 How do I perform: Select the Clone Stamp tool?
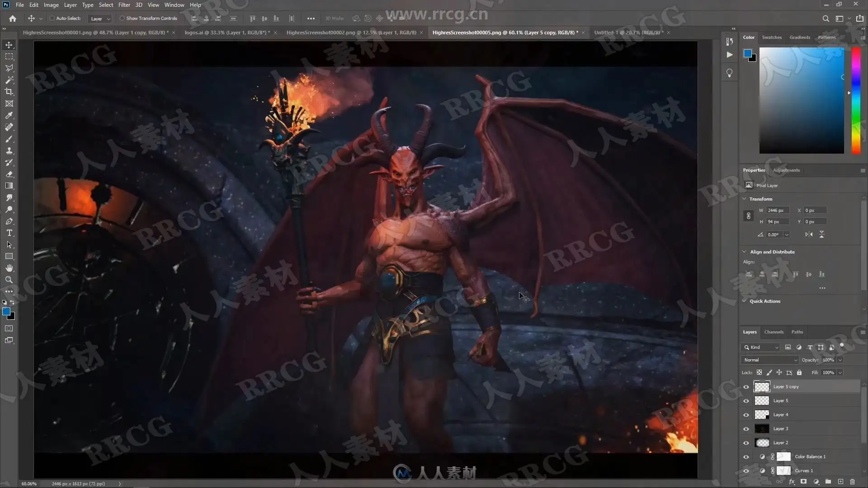click(x=9, y=151)
